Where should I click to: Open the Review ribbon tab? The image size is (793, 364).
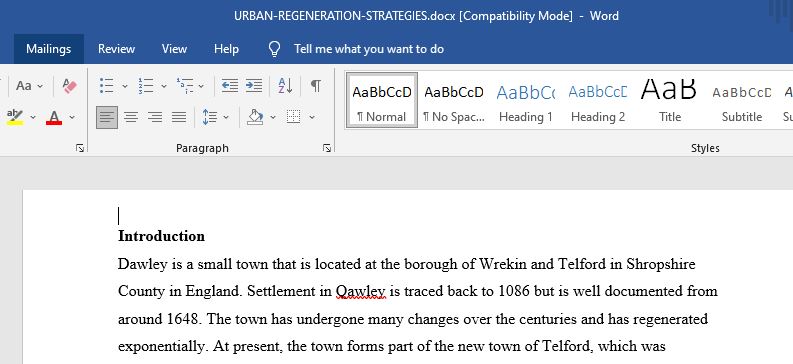pos(116,49)
